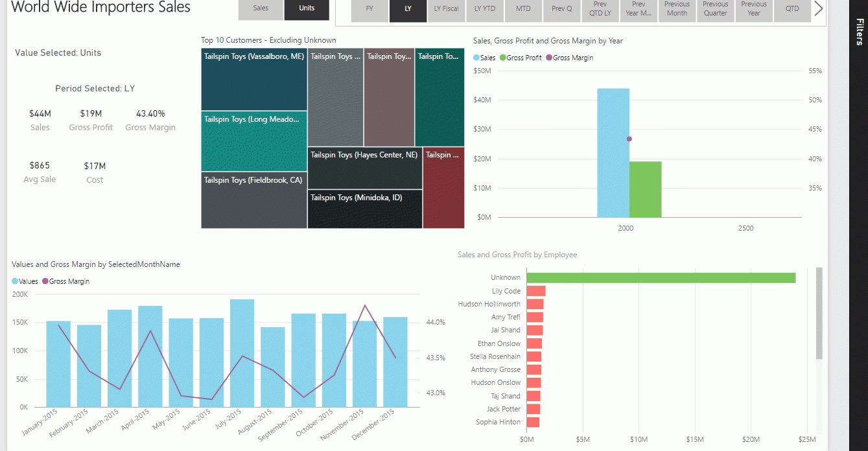Select the August-2015 column
This screenshot has height=451, width=868.
coord(273,367)
